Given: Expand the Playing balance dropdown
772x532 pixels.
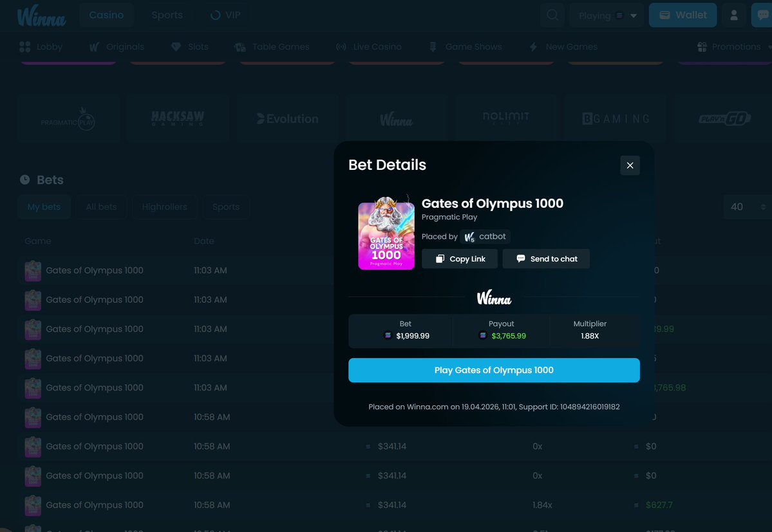Looking at the screenshot, I should point(607,15).
